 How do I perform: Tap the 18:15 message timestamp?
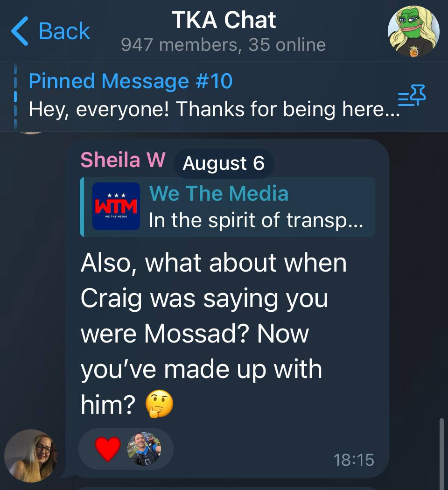click(x=354, y=460)
